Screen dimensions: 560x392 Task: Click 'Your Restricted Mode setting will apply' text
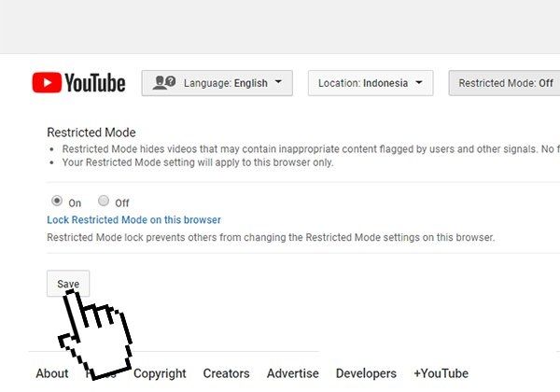click(x=198, y=162)
